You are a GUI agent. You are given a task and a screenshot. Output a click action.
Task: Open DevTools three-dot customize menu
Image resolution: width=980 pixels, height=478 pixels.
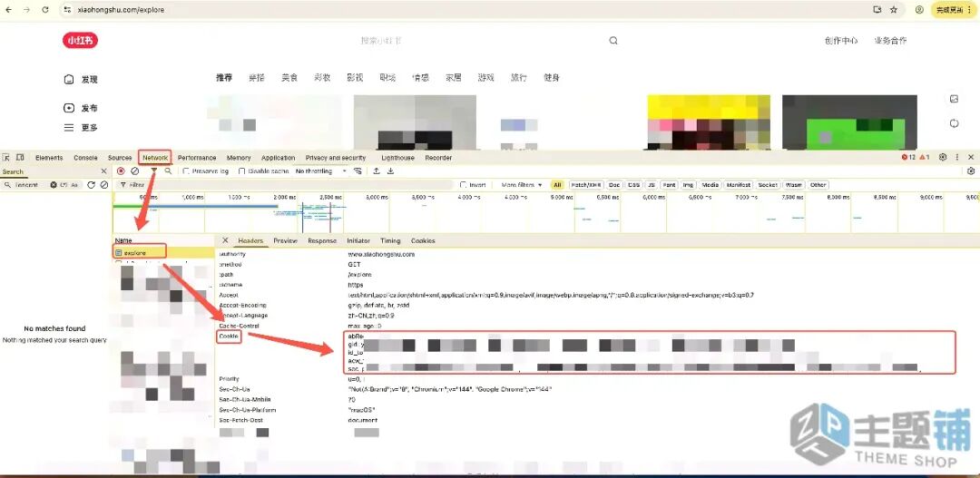tap(957, 158)
